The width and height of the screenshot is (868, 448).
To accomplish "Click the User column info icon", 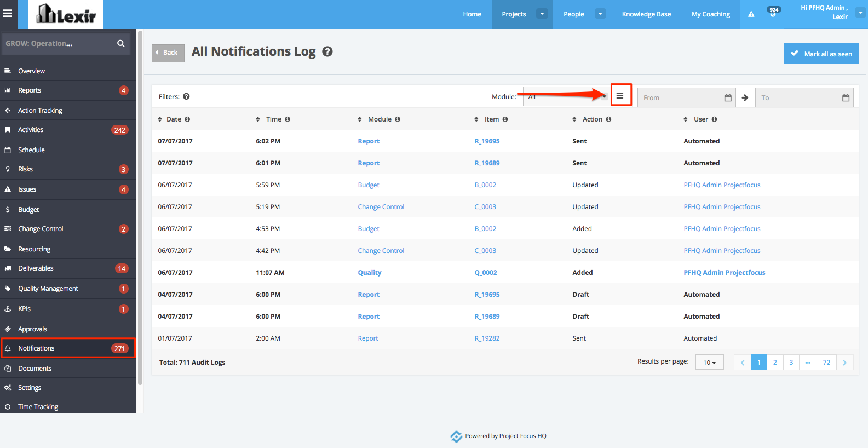I will pos(714,119).
